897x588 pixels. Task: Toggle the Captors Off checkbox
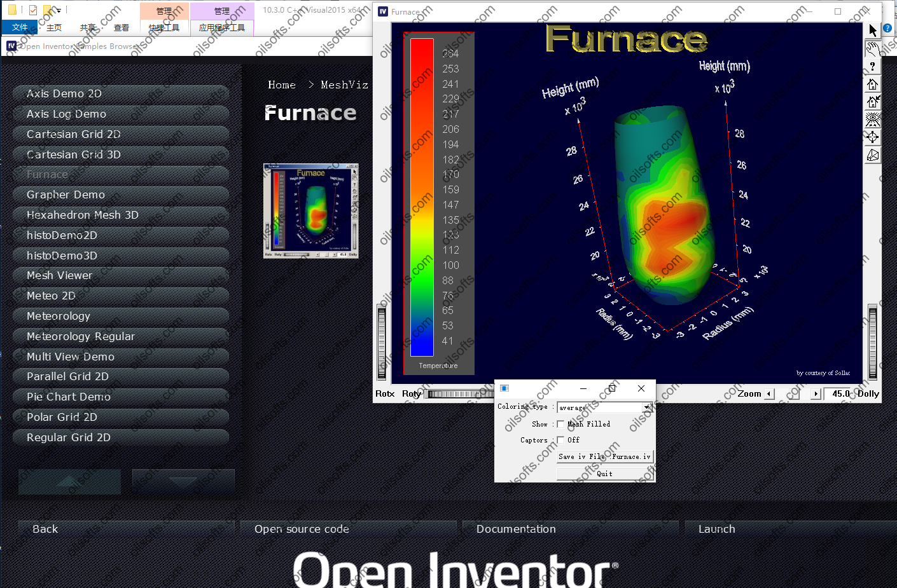point(560,440)
